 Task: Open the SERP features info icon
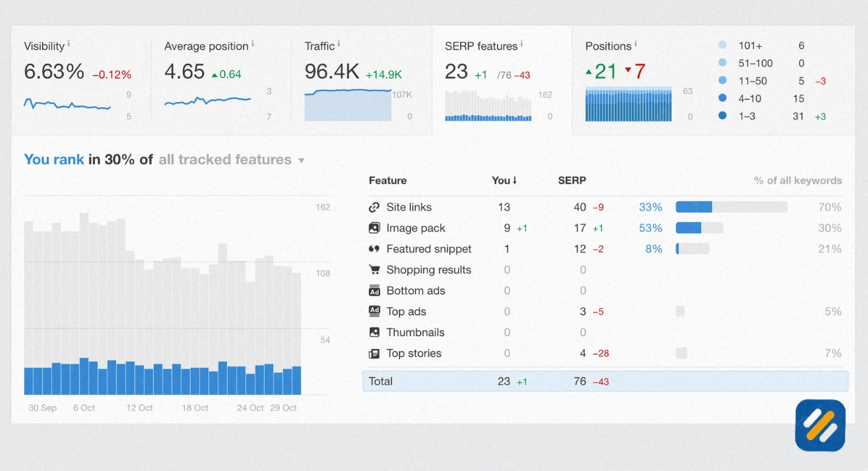point(521,44)
